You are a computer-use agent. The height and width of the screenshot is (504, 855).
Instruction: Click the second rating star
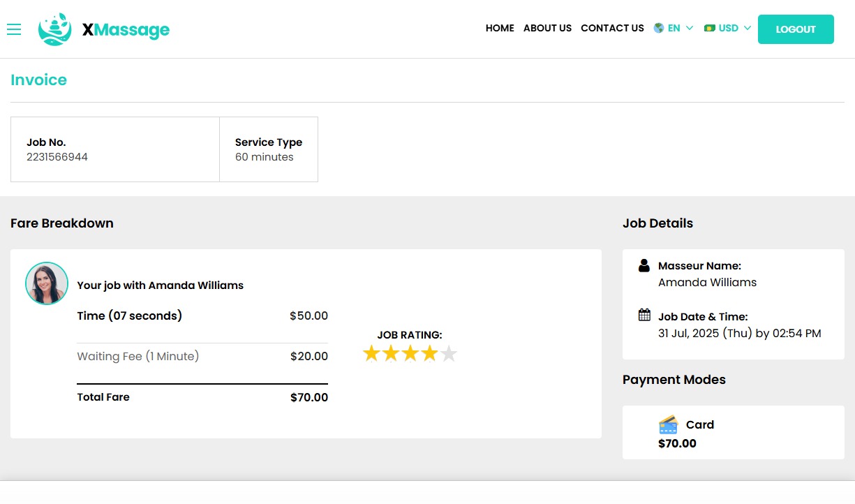tap(391, 354)
